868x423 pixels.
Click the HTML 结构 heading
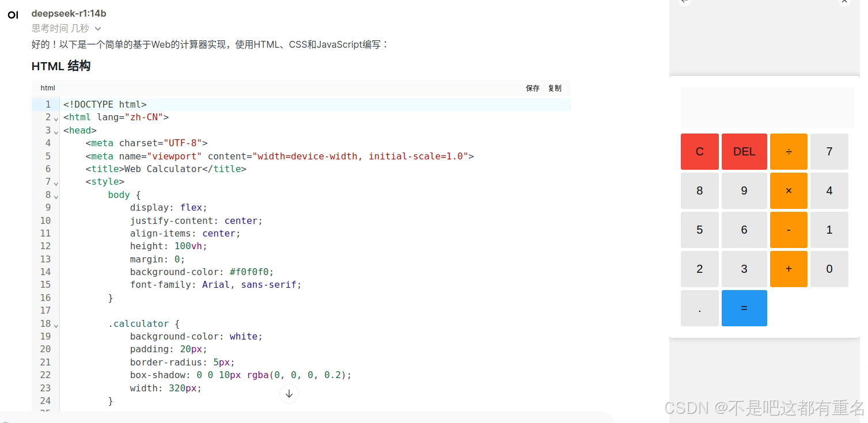pos(61,66)
